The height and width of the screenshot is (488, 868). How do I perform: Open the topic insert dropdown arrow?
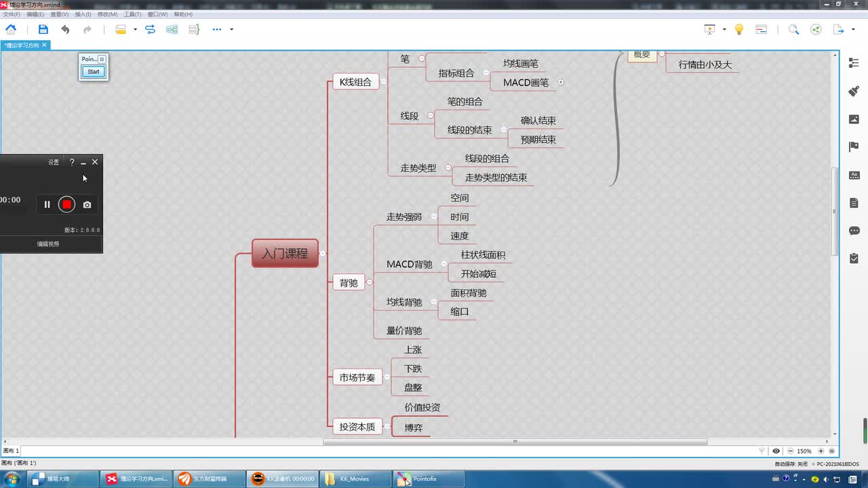pos(135,29)
